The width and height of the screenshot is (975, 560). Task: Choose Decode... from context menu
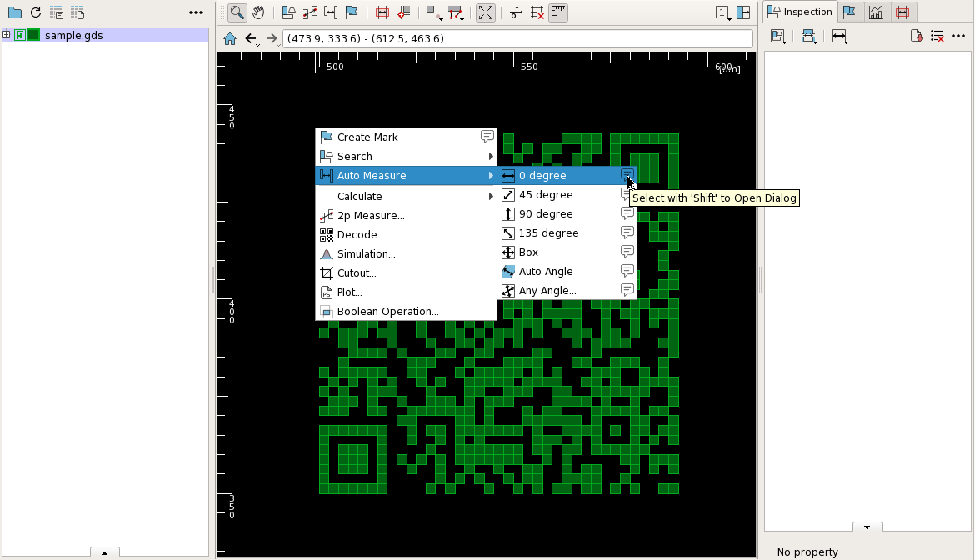click(407, 234)
